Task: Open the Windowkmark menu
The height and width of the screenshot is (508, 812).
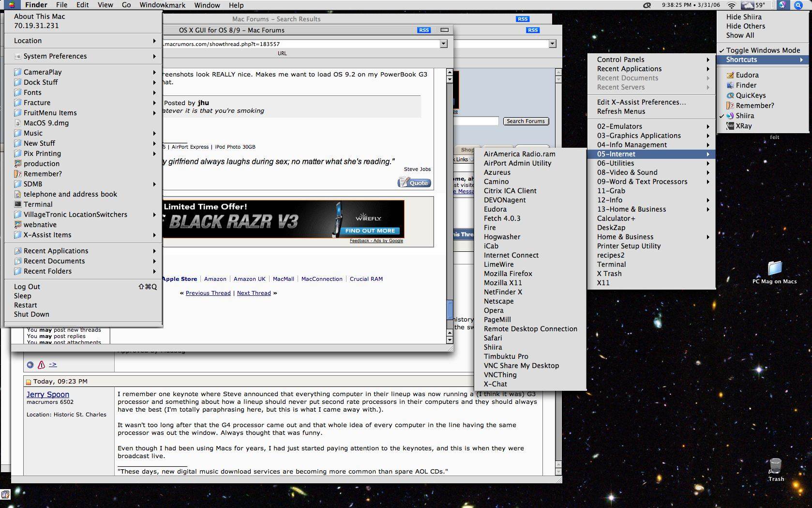Action: [163, 5]
